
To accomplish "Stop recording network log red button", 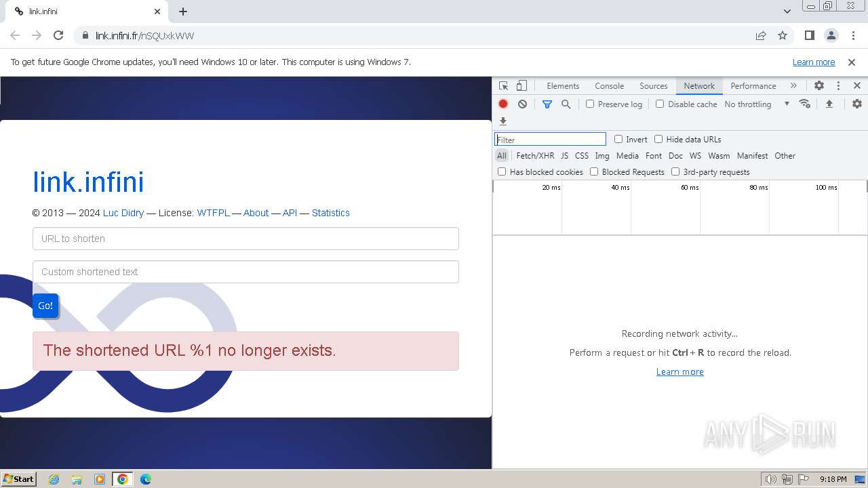I will click(503, 104).
